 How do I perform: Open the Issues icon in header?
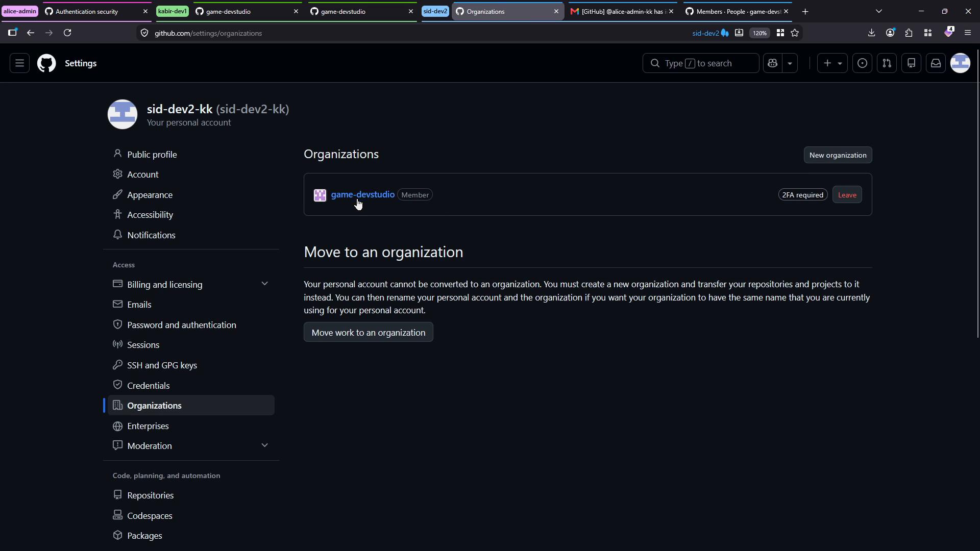point(862,63)
